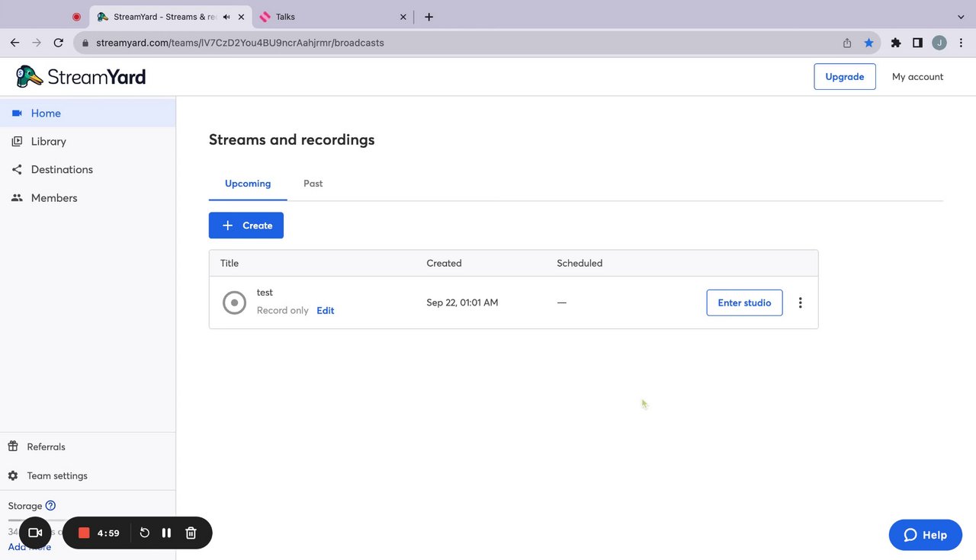Click the Members people icon
Viewport: 976px width, 560px height.
point(17,197)
